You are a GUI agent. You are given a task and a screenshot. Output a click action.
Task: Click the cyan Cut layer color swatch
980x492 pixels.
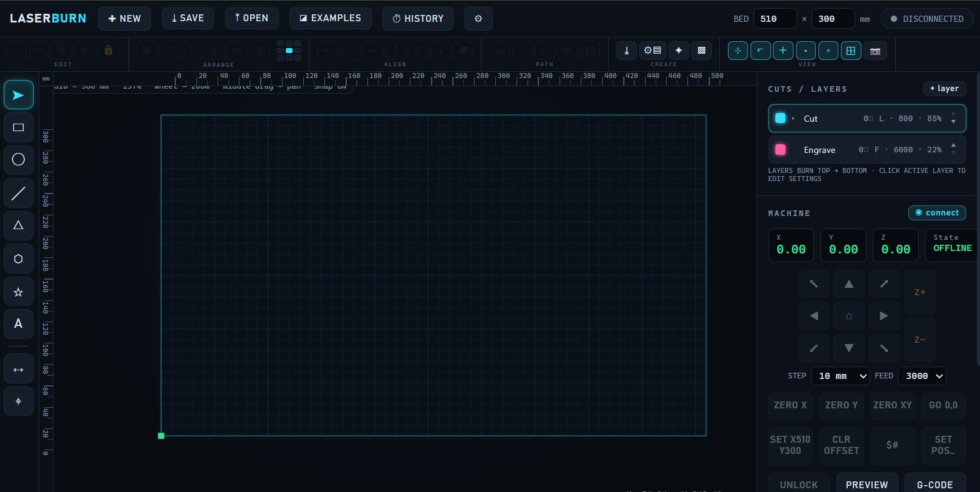pyautogui.click(x=780, y=119)
